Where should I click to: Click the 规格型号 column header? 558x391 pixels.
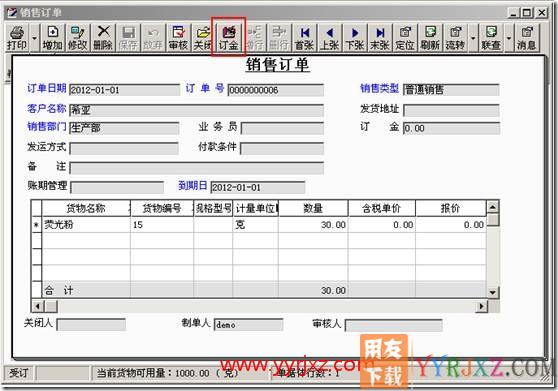(x=213, y=208)
